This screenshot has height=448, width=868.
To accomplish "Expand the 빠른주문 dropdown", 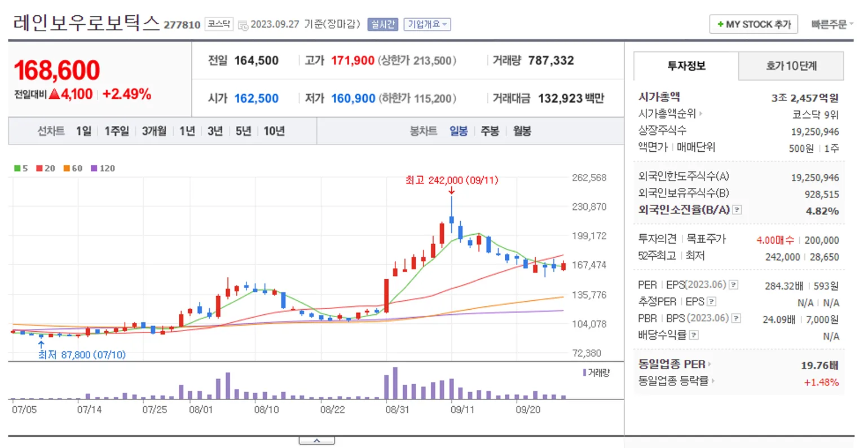I will pyautogui.click(x=832, y=24).
